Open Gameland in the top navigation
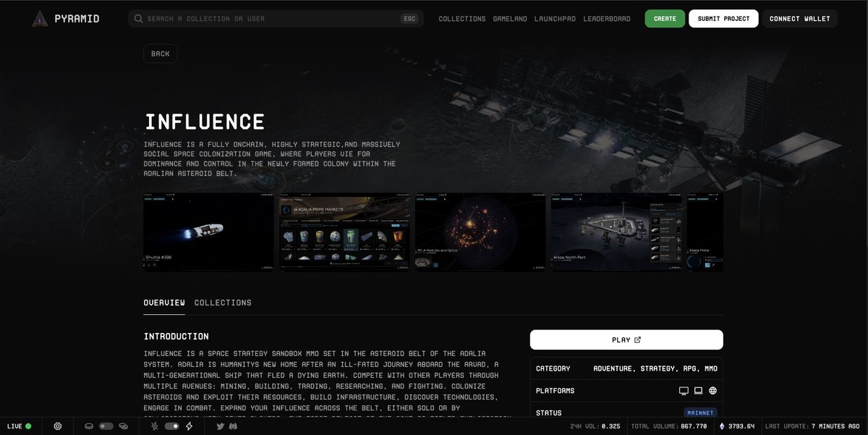The image size is (868, 435). (510, 19)
